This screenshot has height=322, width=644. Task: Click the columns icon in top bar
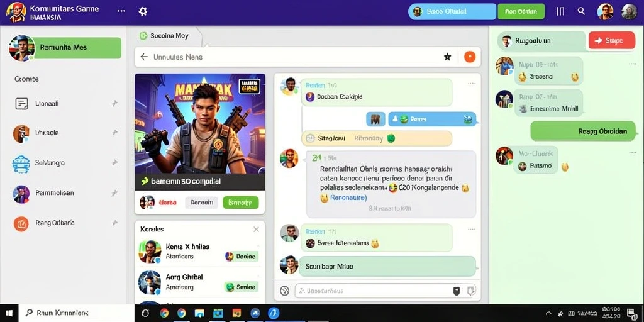point(560,11)
